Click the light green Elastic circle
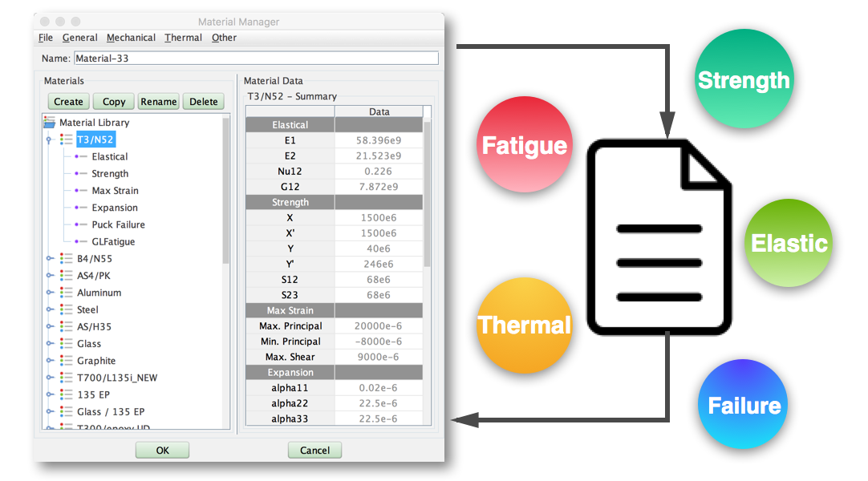 point(789,242)
